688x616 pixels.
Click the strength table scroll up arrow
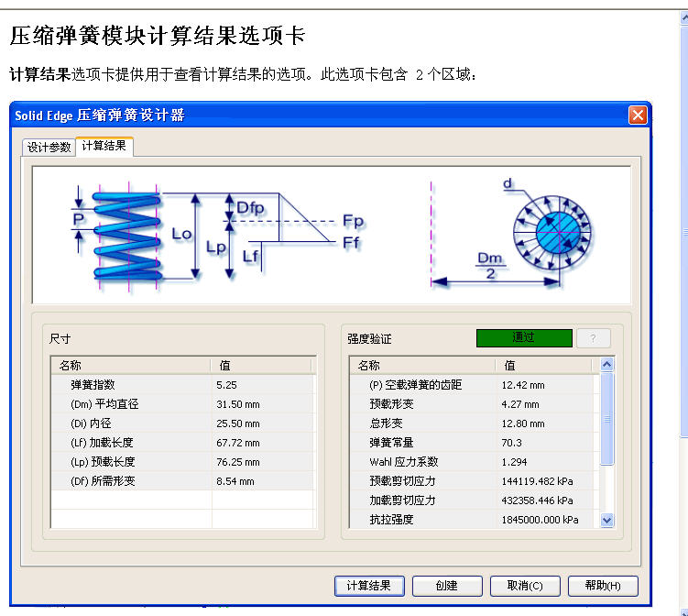tap(606, 365)
